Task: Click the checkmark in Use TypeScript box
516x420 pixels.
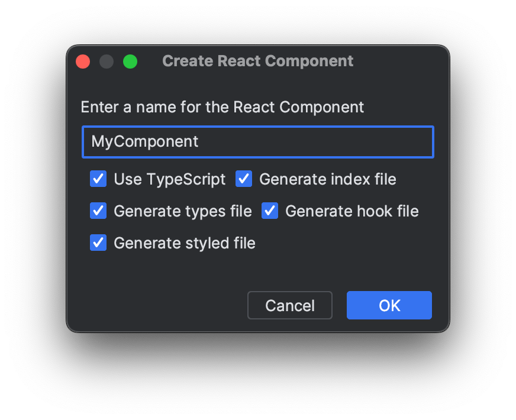Action: (x=98, y=179)
